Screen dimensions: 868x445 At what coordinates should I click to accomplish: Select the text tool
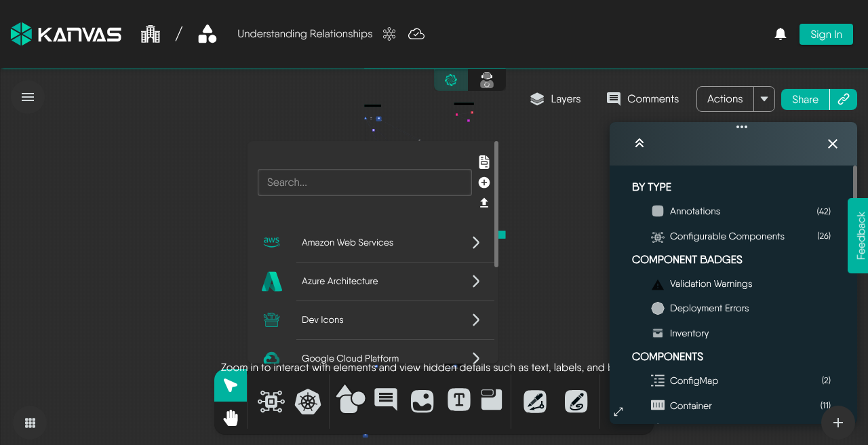click(459, 400)
